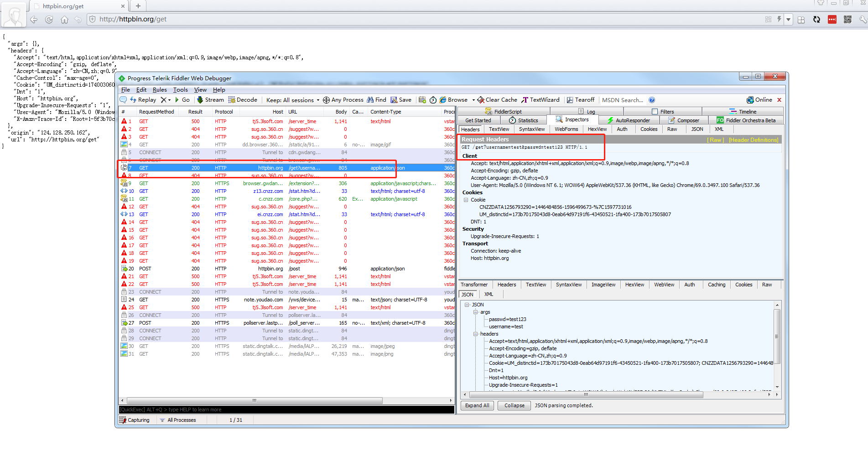Screen dimensions: 868x456
Task: Click browser home icon in address bar
Action: [x=64, y=19]
